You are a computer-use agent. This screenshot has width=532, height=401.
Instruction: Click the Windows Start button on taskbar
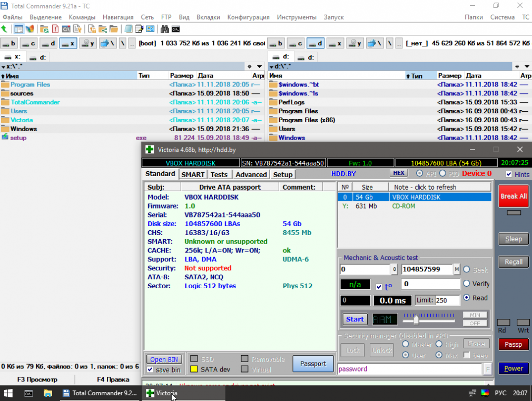(x=8, y=393)
